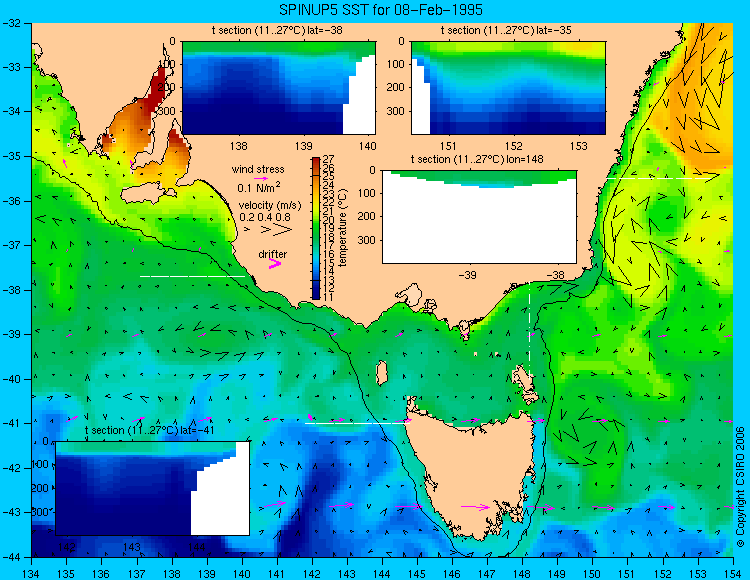
Task: Click the '27' value atop the color bar
Action: coord(329,159)
